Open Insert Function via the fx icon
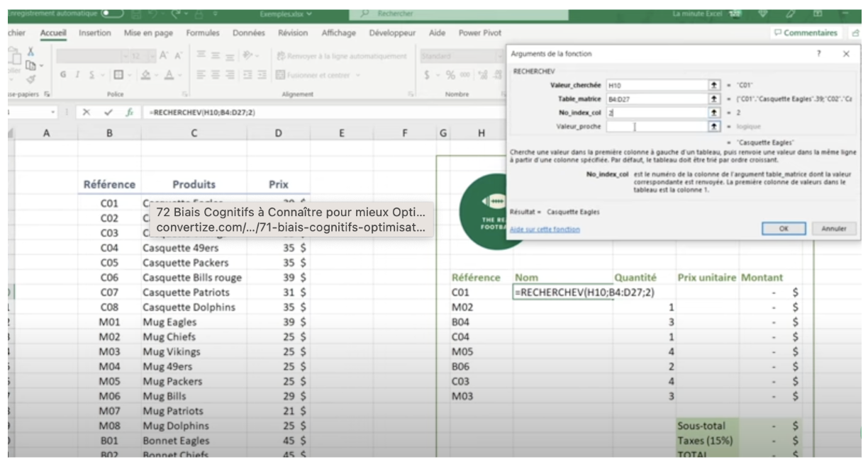 [x=129, y=113]
